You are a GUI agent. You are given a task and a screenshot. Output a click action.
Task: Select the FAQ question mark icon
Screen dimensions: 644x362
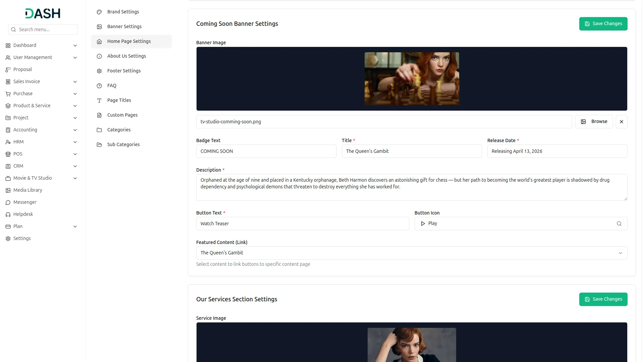pos(99,85)
